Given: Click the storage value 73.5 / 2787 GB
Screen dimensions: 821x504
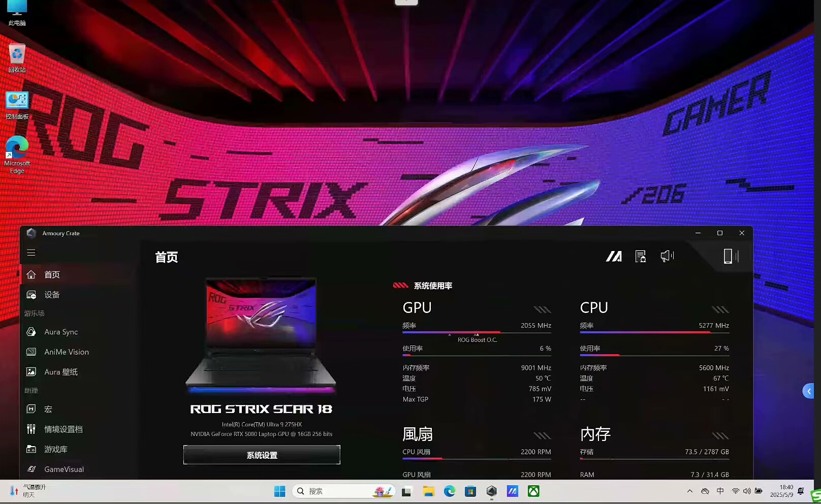Looking at the screenshot, I should pyautogui.click(x=707, y=452).
